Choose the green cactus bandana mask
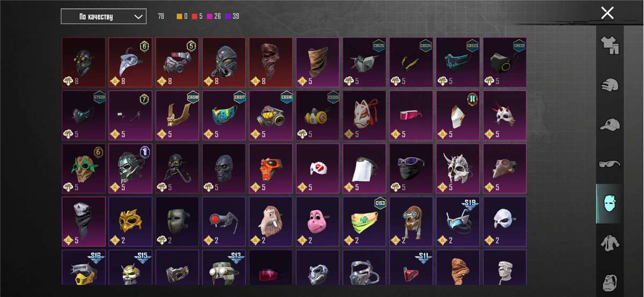The width and height of the screenshot is (644, 297). [x=364, y=221]
